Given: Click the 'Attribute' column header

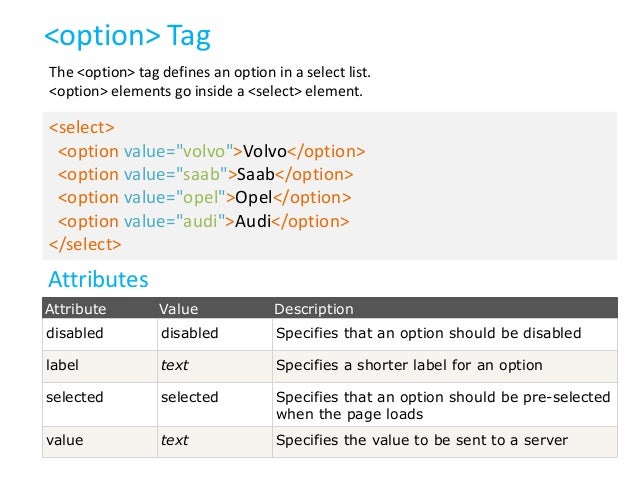Looking at the screenshot, I should pos(76,309).
